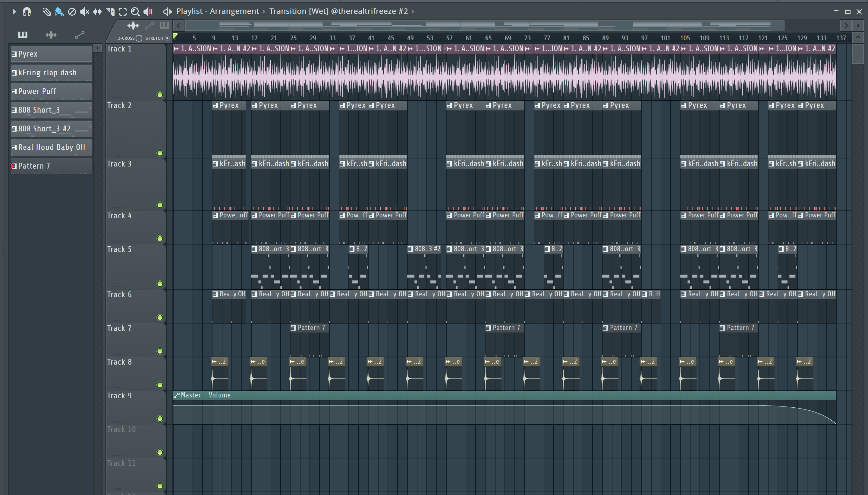Select Track 7 header
The image size is (868, 495).
(136, 340)
